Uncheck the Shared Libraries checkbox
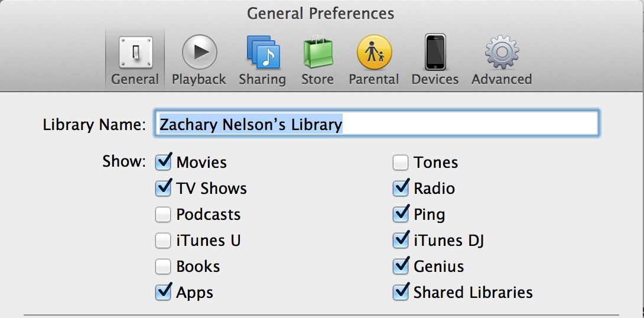 pos(401,292)
